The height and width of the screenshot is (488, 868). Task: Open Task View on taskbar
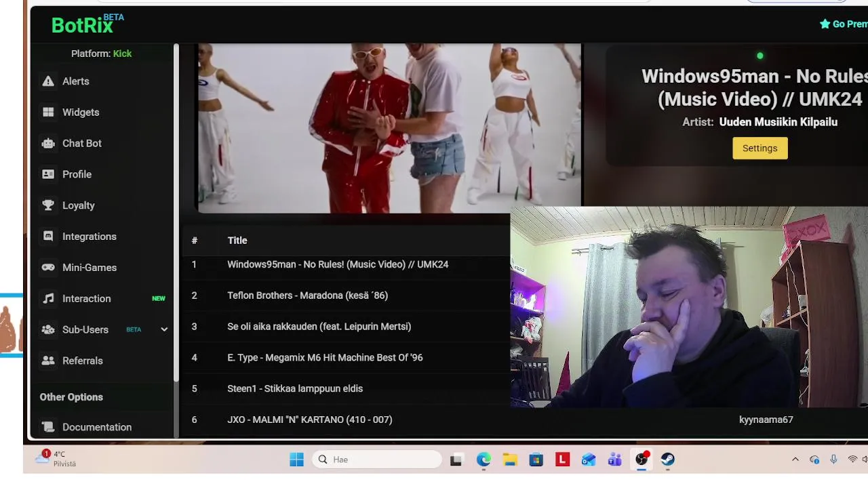click(456, 460)
